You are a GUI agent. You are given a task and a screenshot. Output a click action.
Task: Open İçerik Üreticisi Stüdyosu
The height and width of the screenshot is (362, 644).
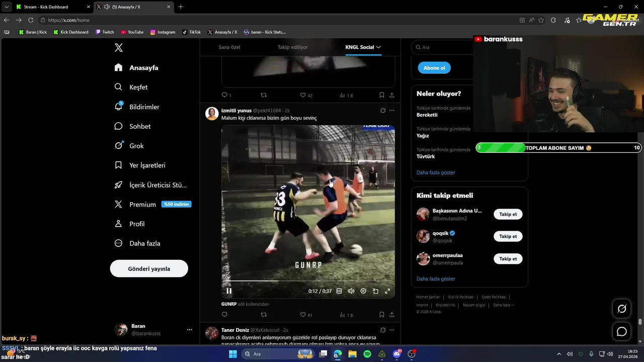[x=150, y=185]
